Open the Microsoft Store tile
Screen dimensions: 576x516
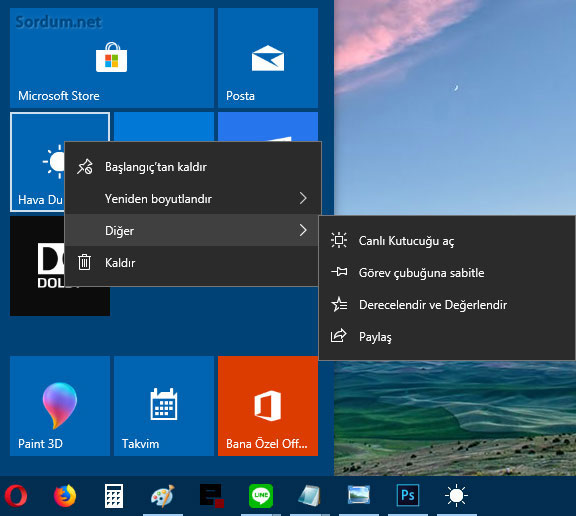pyautogui.click(x=112, y=58)
